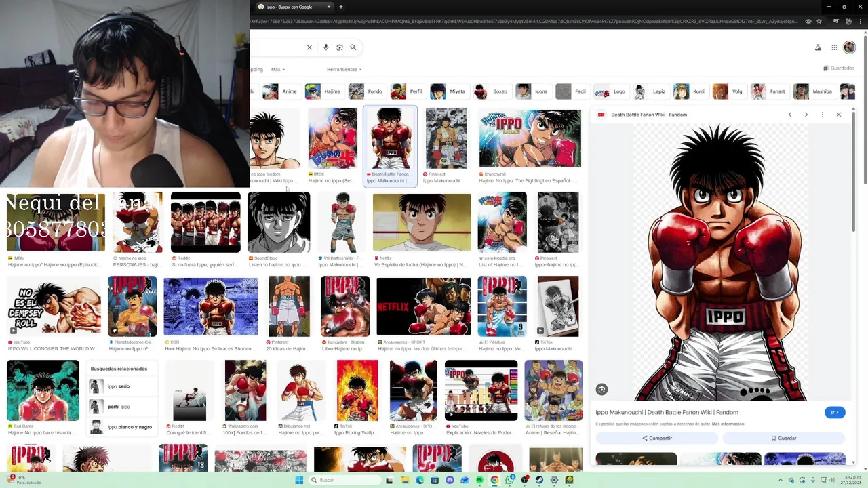Filter images by the Hajime chip
The height and width of the screenshot is (488, 868).
click(x=323, y=91)
